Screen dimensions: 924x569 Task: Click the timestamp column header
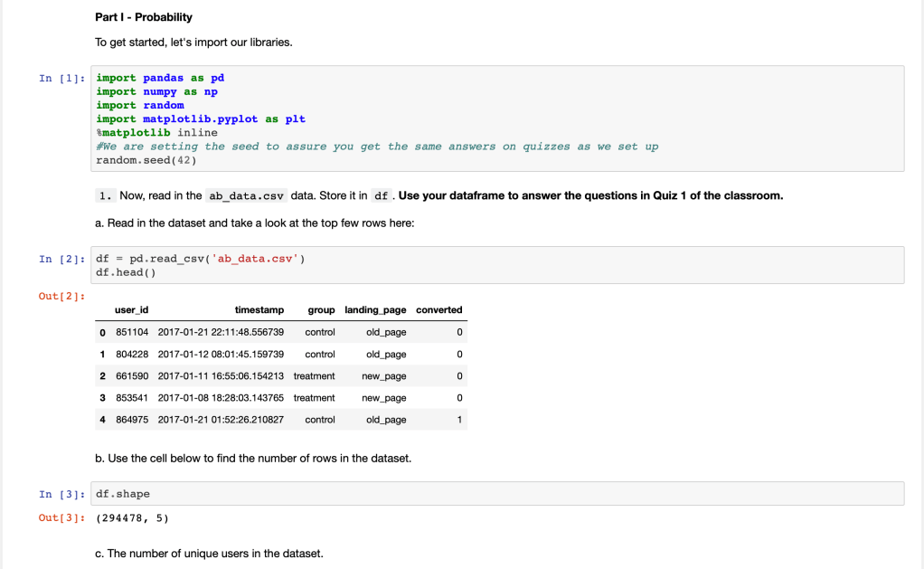(x=259, y=310)
